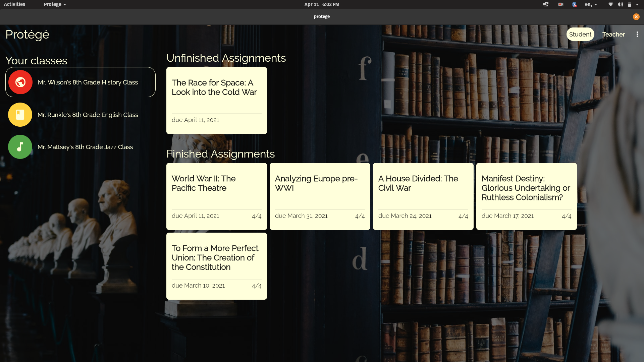Switch to Teacher mode

click(x=613, y=34)
